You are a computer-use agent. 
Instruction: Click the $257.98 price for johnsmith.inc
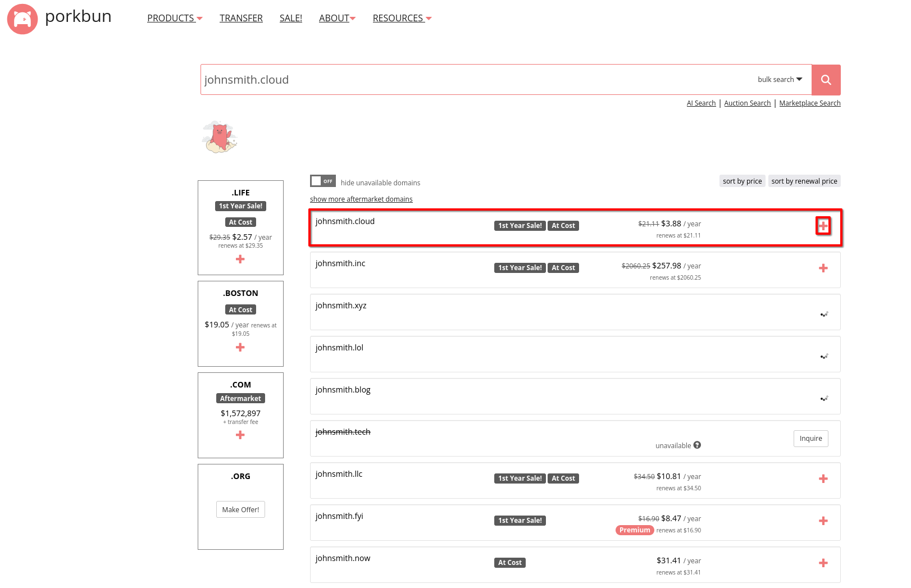tap(667, 266)
